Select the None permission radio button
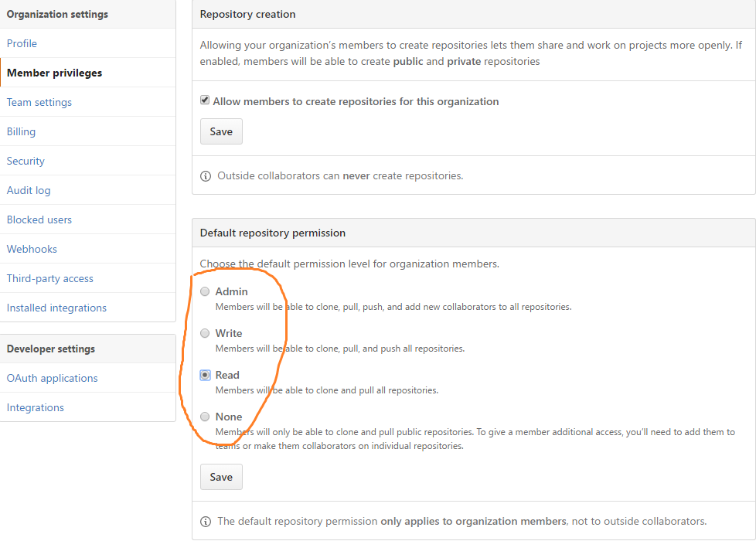756x541 pixels. click(x=205, y=417)
